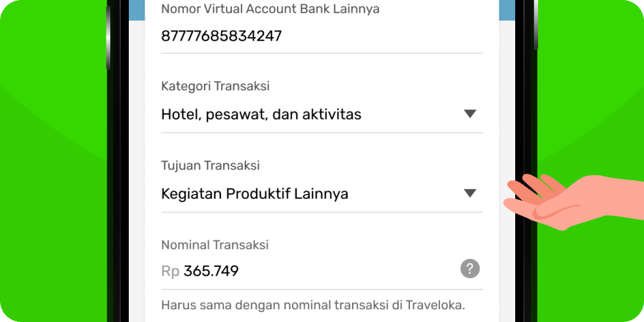Click the word Traveloka in the hint
The image size is (644, 322).
435,305
